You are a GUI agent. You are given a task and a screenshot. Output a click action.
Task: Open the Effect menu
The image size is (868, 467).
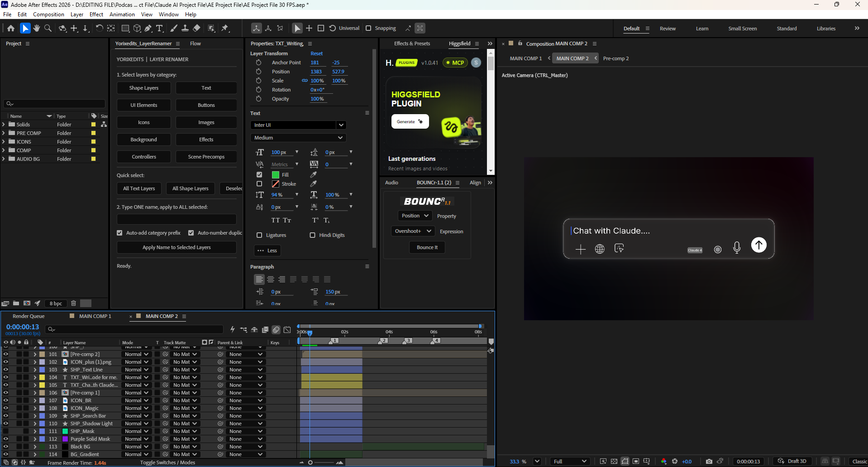point(96,14)
